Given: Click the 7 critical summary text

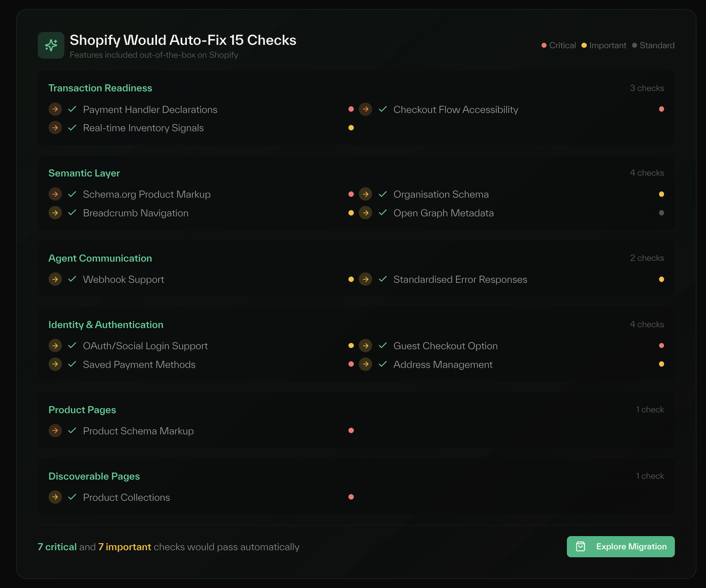Looking at the screenshot, I should tap(57, 547).
